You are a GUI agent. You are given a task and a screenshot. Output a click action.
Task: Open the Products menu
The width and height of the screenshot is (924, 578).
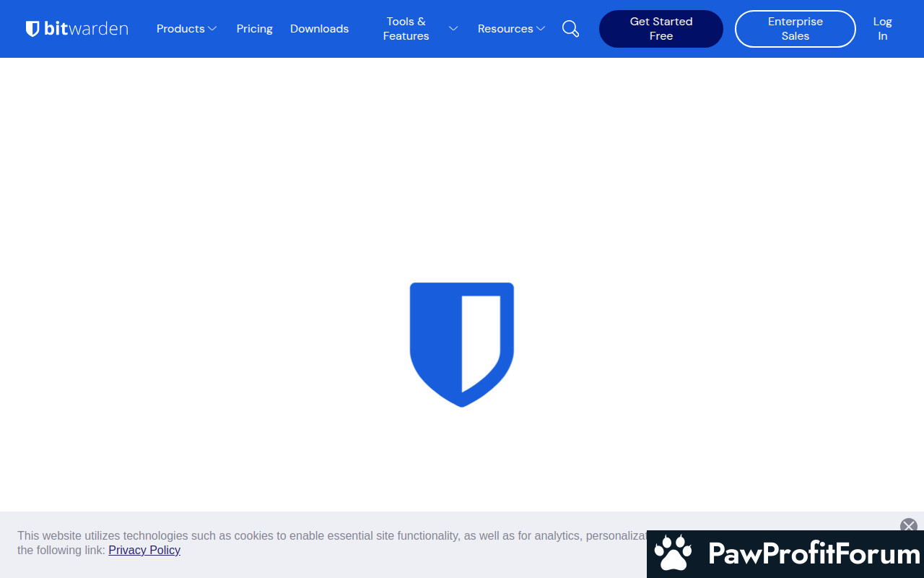point(180,29)
